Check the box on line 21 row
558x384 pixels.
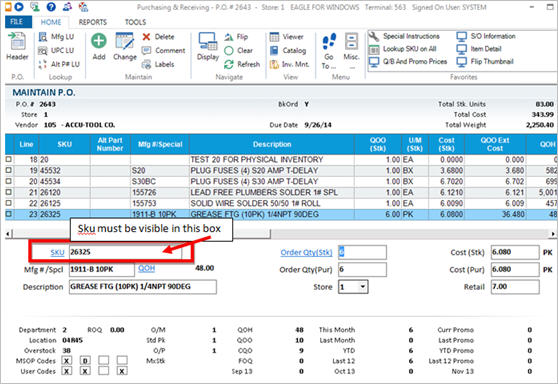tap(9, 192)
